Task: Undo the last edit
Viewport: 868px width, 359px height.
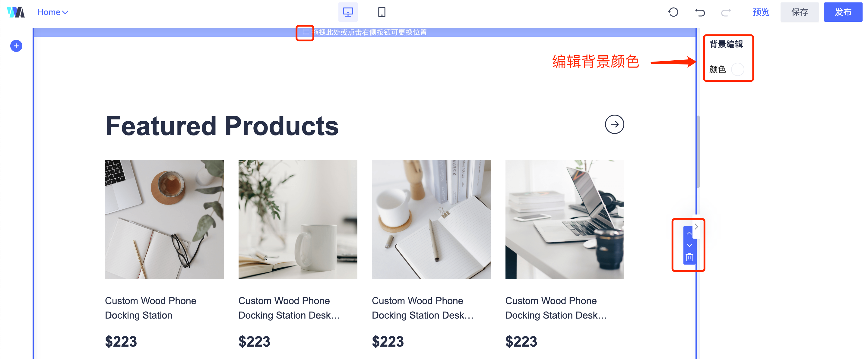Action: (x=699, y=12)
